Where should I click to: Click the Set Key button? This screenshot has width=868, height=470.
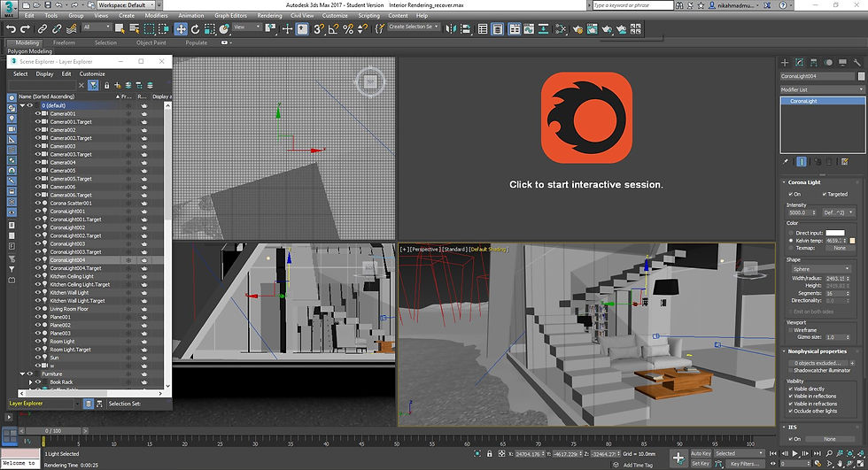[701, 464]
